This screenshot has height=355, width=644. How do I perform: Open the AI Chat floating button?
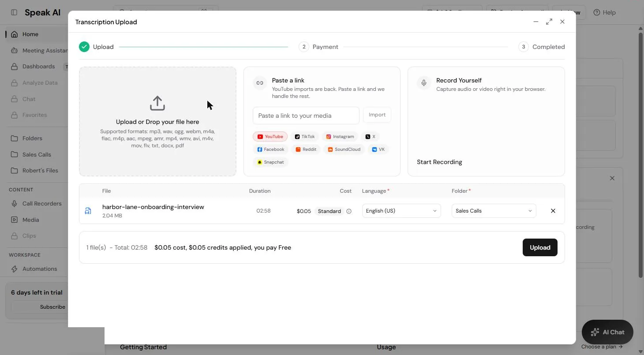(607, 332)
